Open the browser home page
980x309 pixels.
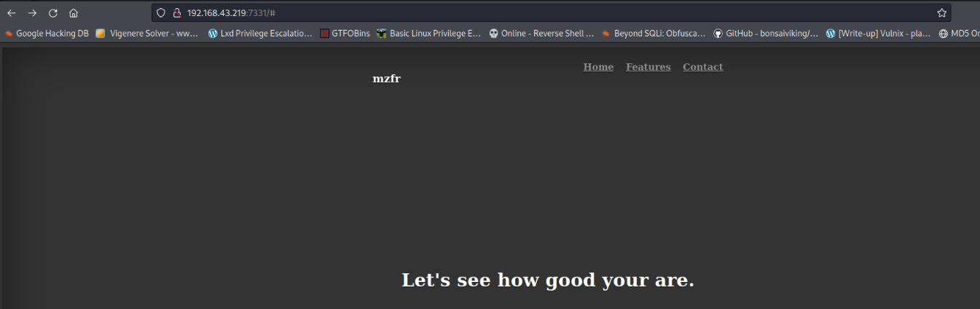pyautogui.click(x=74, y=13)
